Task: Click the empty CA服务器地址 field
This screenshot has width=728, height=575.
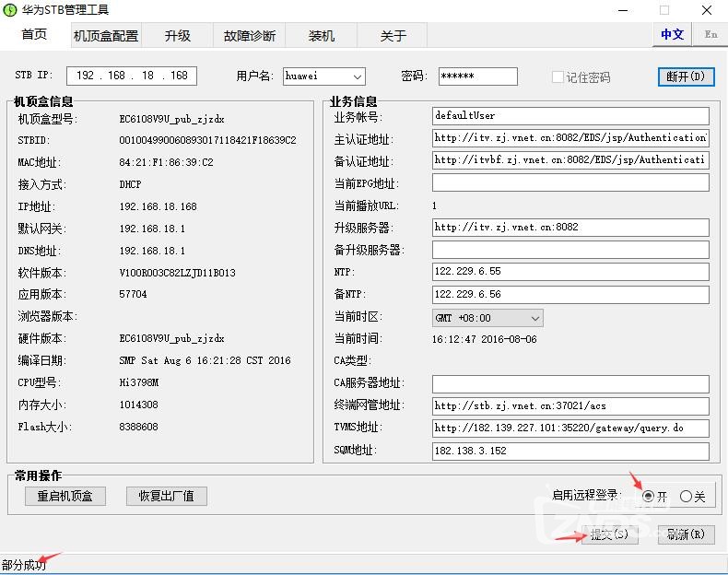Action: coord(570,384)
